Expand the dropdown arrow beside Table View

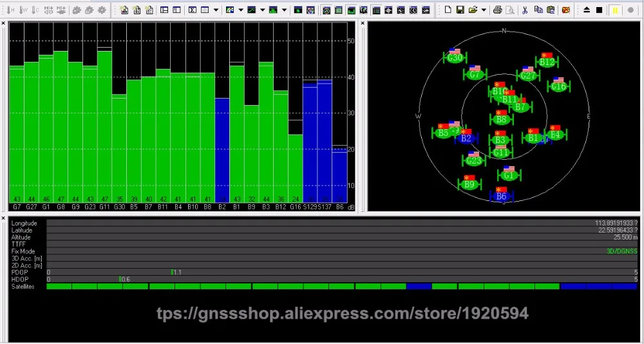click(216, 10)
